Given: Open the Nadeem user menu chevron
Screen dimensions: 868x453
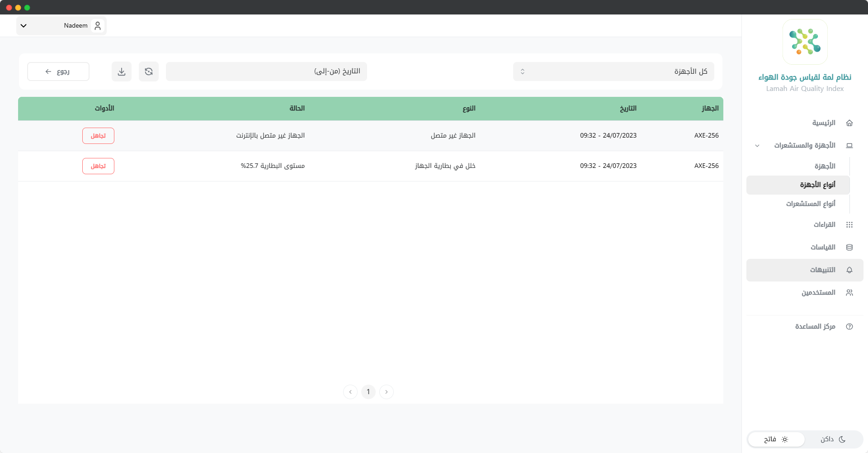Looking at the screenshot, I should 24,26.
